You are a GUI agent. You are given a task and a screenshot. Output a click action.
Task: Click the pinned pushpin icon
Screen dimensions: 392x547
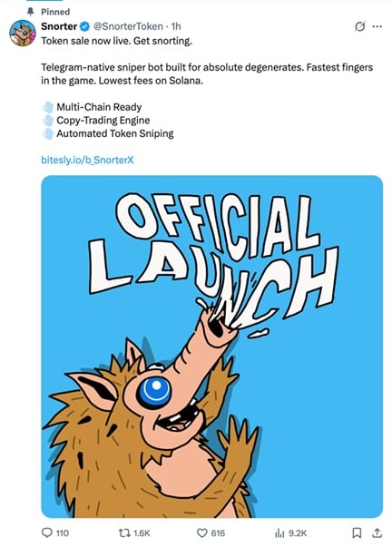(31, 12)
